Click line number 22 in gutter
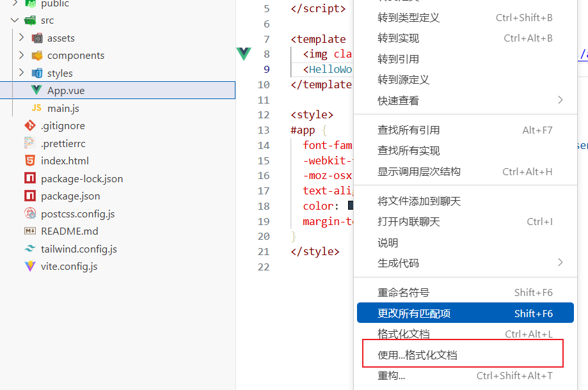 (264, 267)
